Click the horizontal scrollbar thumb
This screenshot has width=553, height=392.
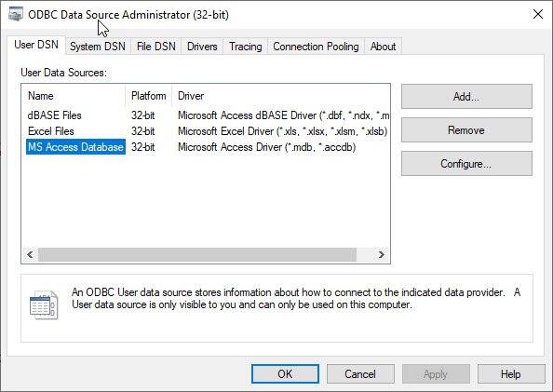(x=197, y=254)
